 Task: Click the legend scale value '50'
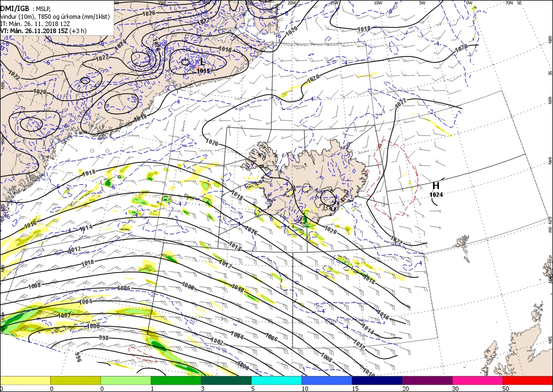(x=505, y=389)
